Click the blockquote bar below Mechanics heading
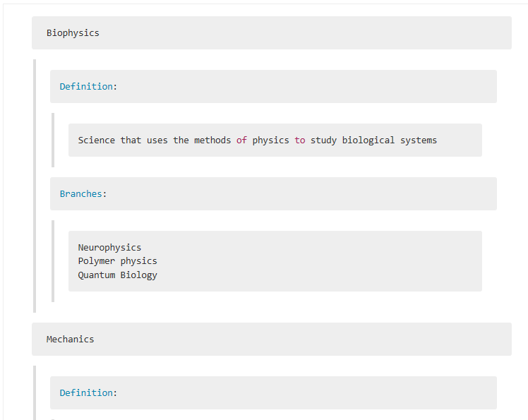This screenshot has height=420, width=528. (35, 392)
